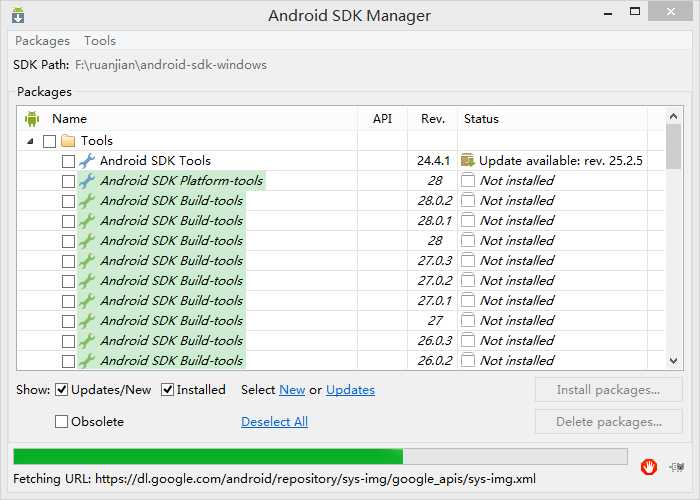Collapse the Tools tree node

pos(30,142)
